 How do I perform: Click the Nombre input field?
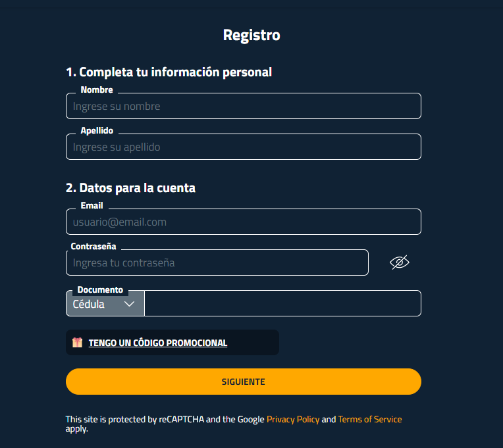pos(244,106)
